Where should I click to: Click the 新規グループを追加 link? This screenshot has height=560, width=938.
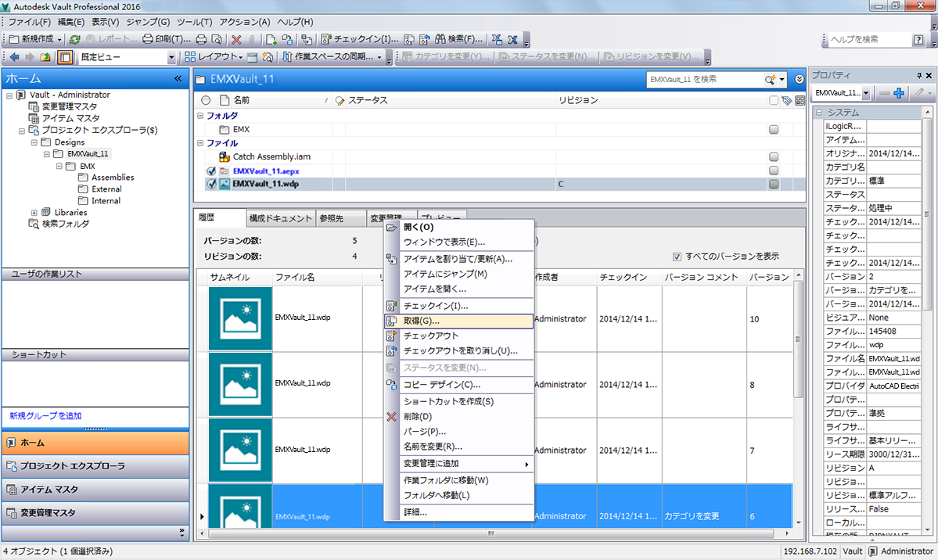click(x=45, y=416)
